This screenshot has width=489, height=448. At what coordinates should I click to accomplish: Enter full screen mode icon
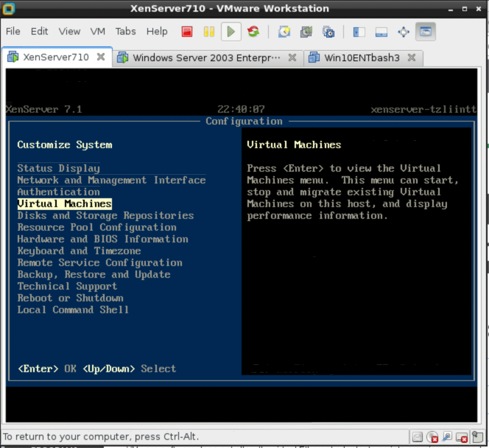[403, 32]
